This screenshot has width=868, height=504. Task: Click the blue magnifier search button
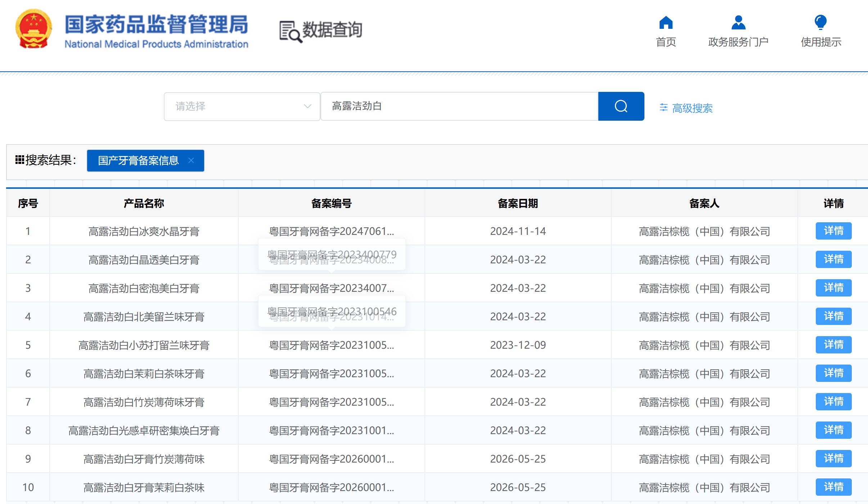click(x=621, y=106)
